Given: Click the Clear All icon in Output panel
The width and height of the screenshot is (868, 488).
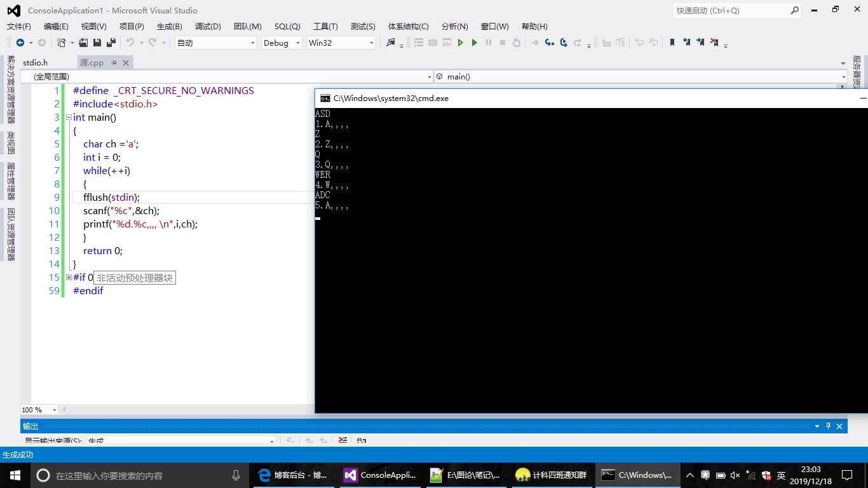Looking at the screenshot, I should click(342, 440).
